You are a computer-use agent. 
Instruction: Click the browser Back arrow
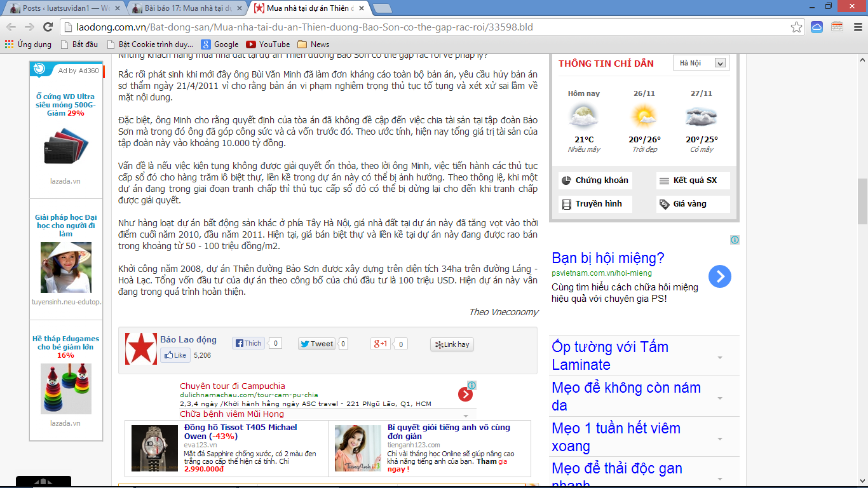[11, 27]
